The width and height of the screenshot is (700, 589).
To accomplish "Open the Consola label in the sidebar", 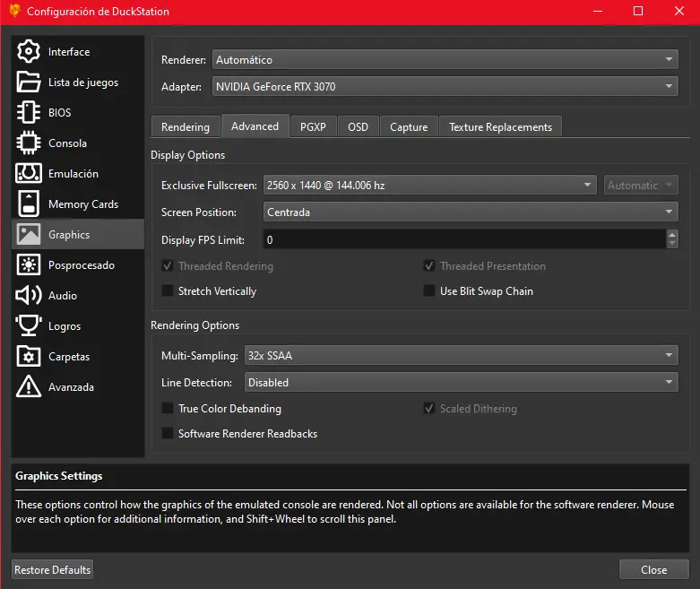I will [x=67, y=143].
